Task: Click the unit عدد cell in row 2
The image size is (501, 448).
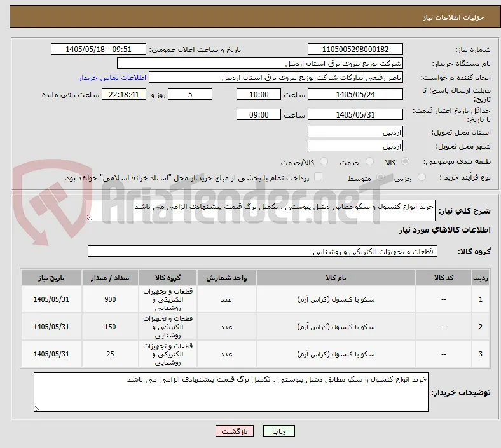Action: [226, 327]
